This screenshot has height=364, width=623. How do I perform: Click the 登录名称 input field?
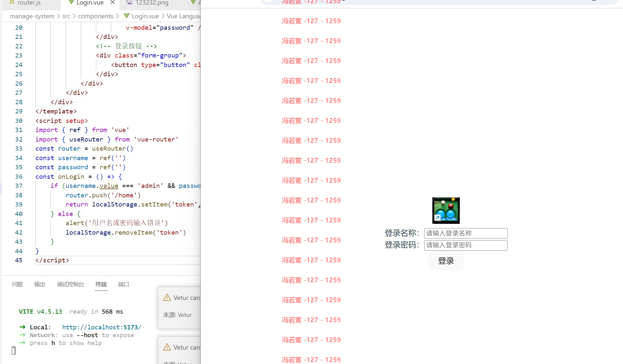(x=466, y=233)
